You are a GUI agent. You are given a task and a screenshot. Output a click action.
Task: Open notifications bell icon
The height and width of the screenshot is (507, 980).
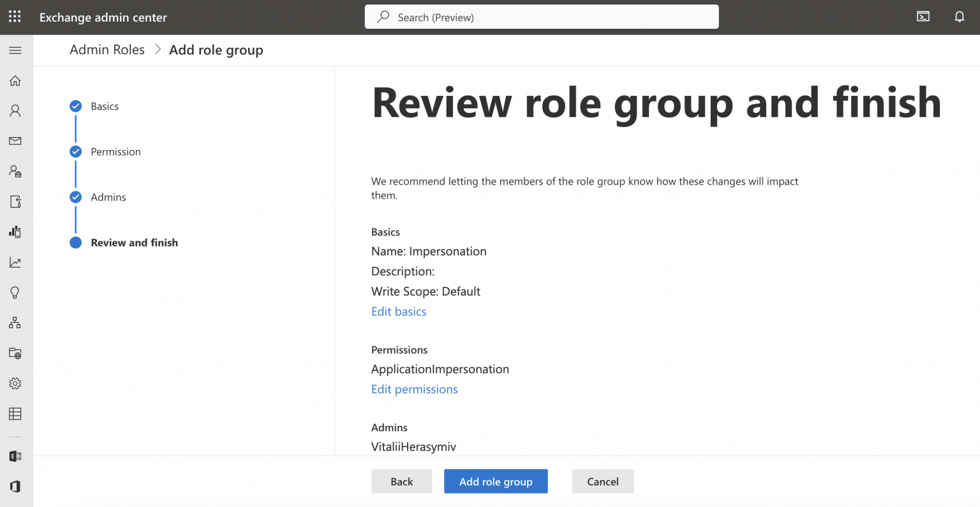pyautogui.click(x=960, y=17)
